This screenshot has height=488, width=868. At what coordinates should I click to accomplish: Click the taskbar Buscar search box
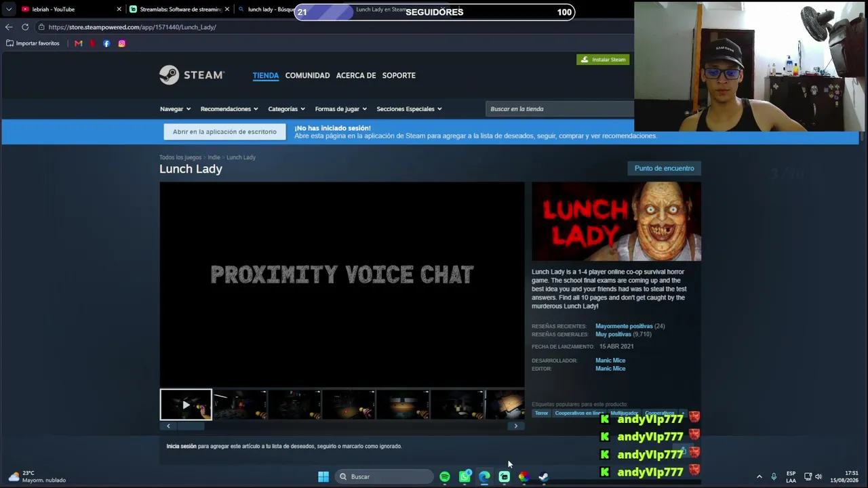click(x=384, y=476)
